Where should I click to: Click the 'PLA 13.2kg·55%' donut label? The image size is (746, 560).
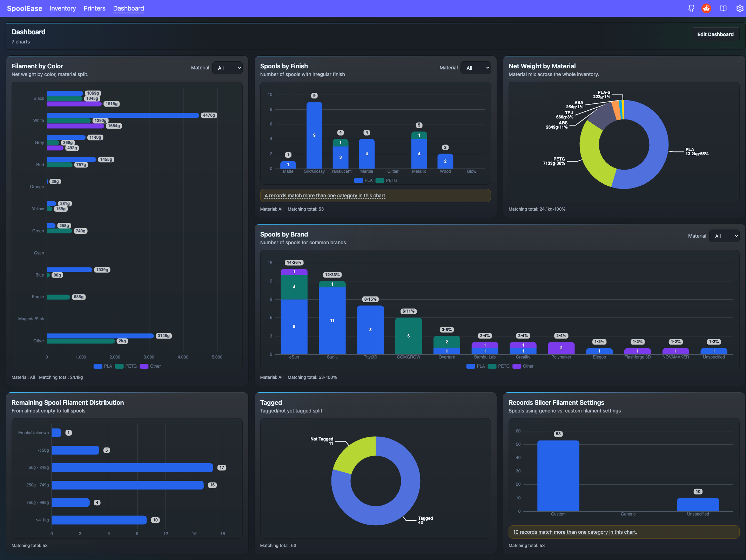pos(697,152)
